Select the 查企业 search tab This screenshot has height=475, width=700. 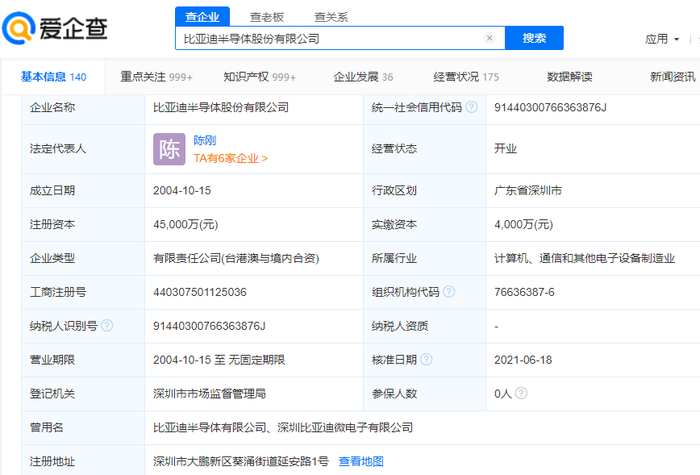tap(202, 17)
